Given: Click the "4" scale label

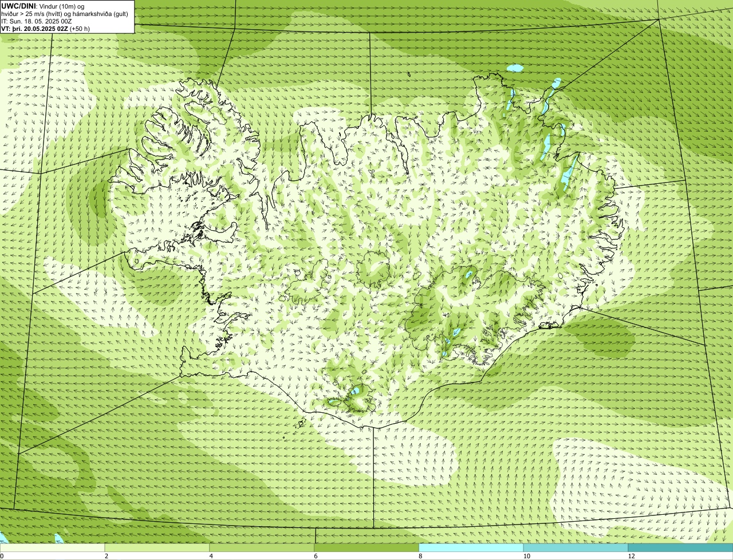Looking at the screenshot, I should [211, 557].
